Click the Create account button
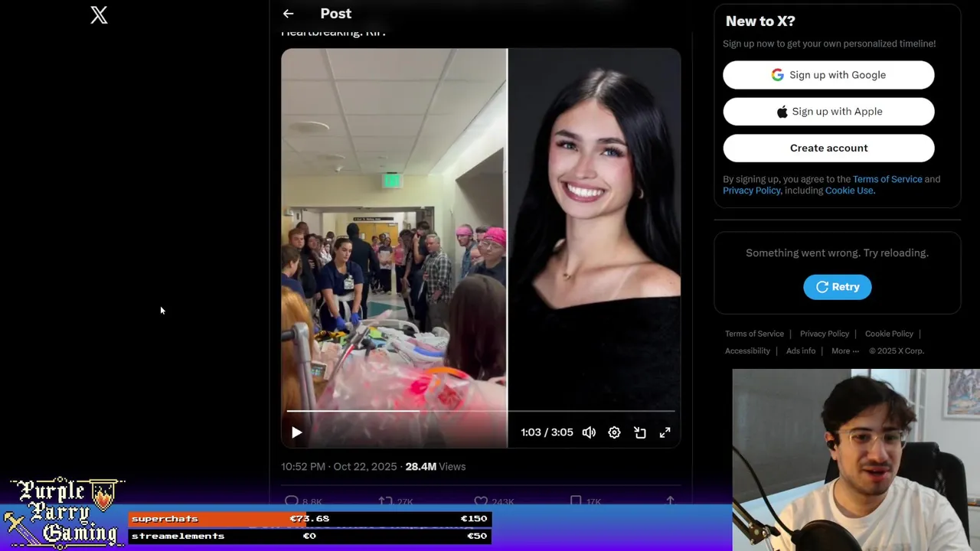980x551 pixels. (x=828, y=148)
